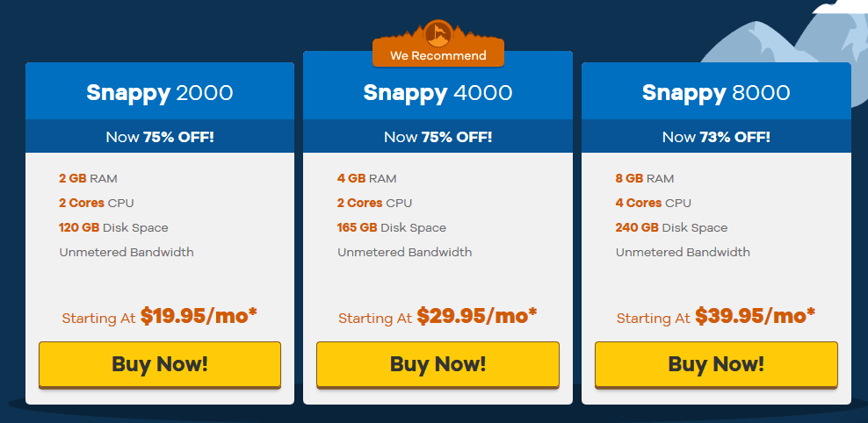Click the 165 GB Disk Space feature
Image resolution: width=868 pixels, height=423 pixels.
click(391, 228)
